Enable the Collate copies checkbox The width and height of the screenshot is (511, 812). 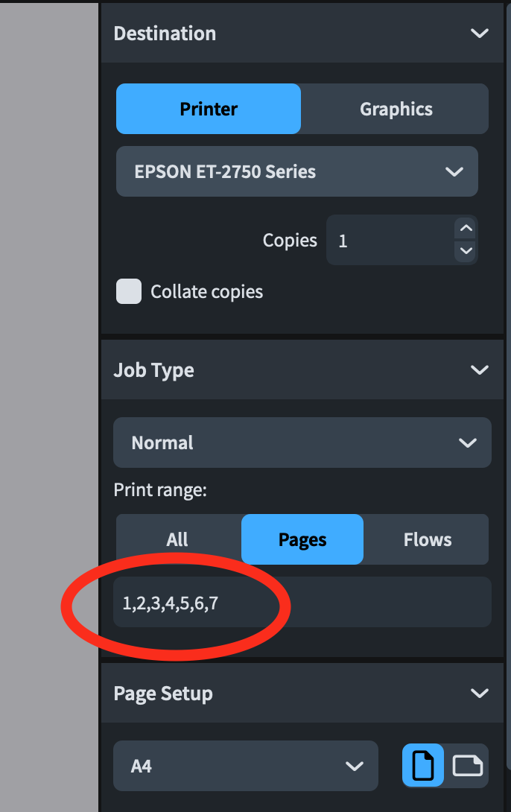pyautogui.click(x=129, y=291)
